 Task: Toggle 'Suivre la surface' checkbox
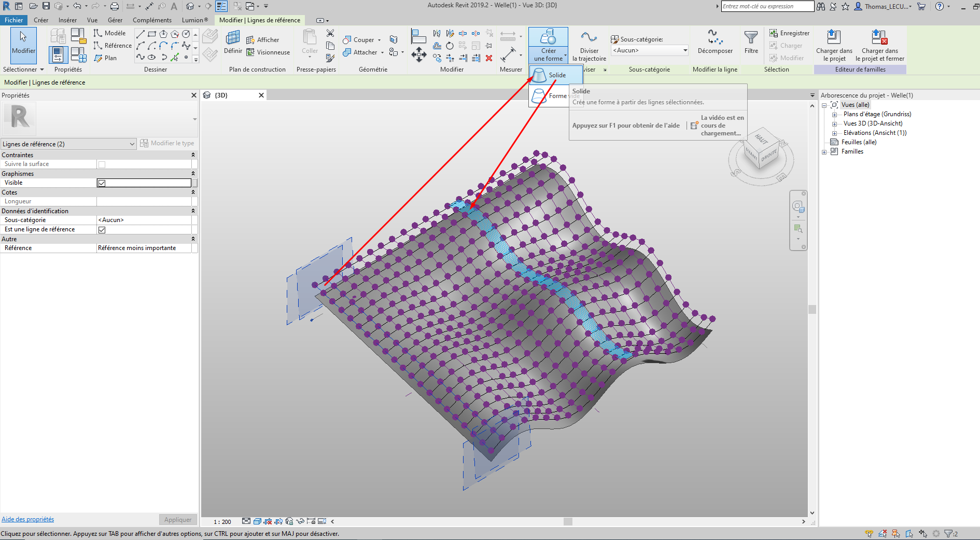[102, 164]
